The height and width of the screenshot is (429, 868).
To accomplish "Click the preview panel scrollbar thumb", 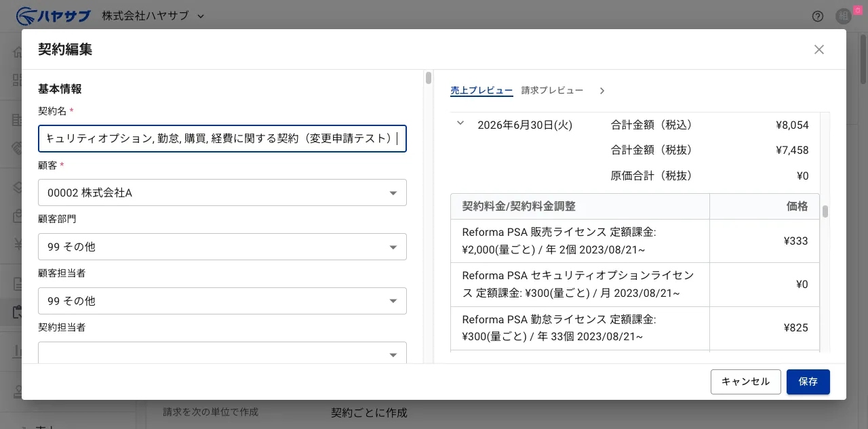I will [x=825, y=211].
